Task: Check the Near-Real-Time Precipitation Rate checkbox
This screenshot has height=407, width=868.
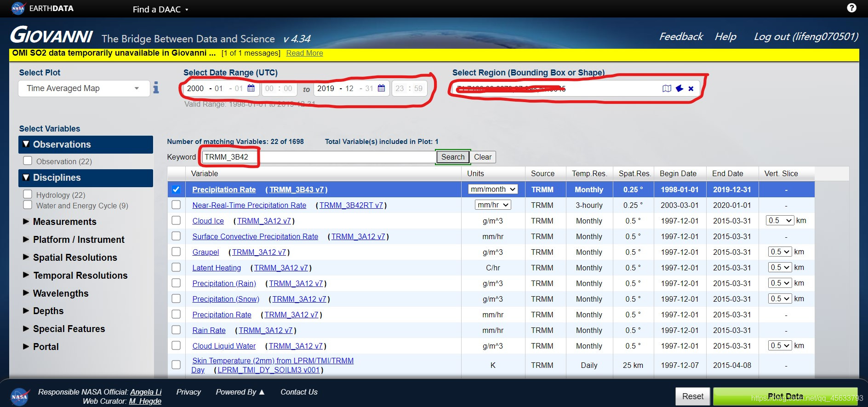Action: point(176,205)
